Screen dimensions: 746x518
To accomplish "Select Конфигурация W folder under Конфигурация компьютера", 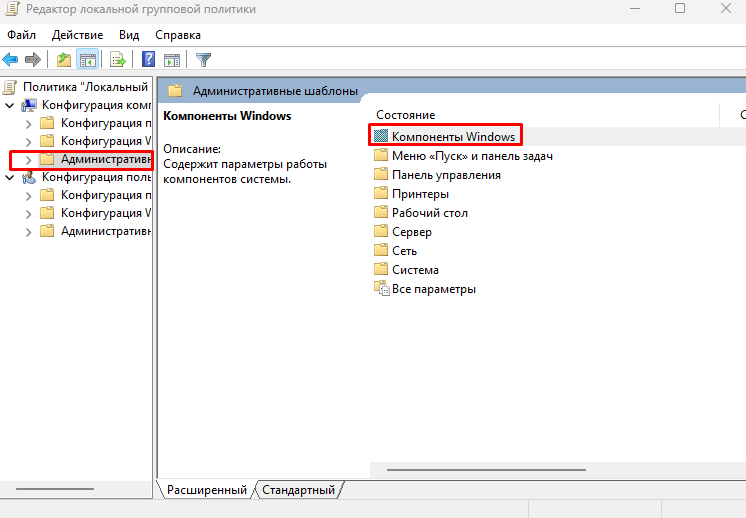I will coord(95,141).
